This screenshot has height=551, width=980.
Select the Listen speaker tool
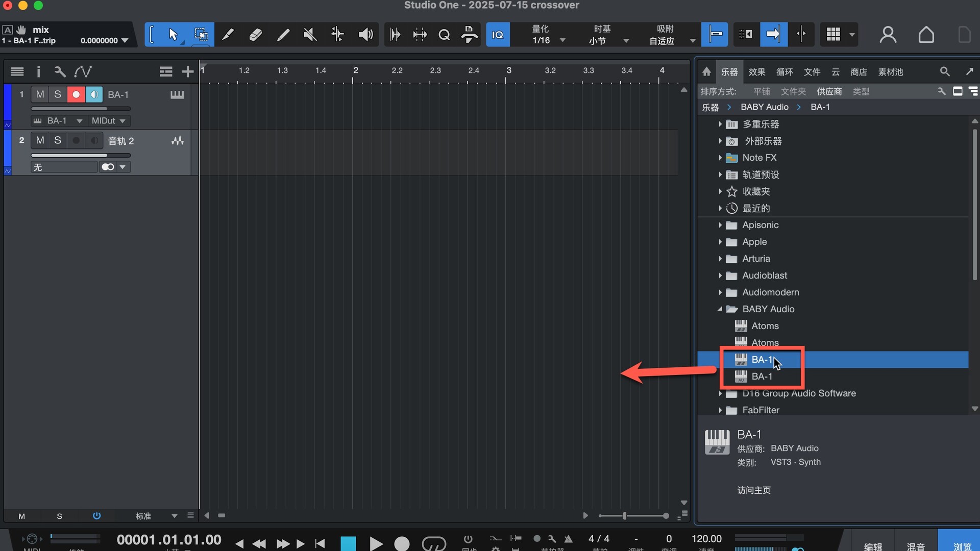click(x=365, y=35)
